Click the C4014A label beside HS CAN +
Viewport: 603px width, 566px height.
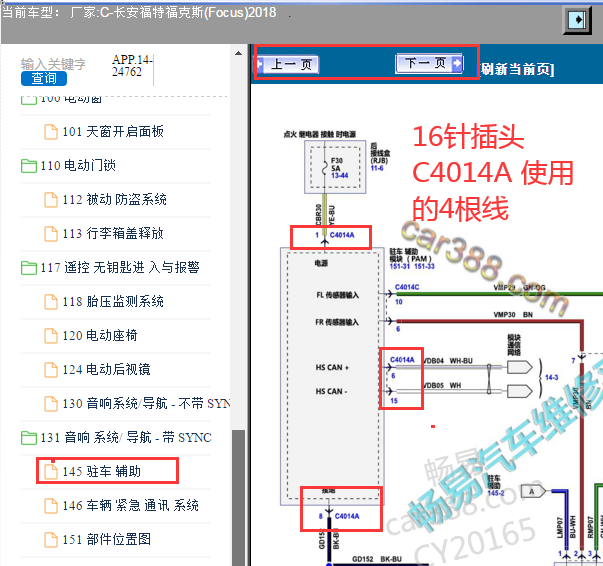(402, 360)
